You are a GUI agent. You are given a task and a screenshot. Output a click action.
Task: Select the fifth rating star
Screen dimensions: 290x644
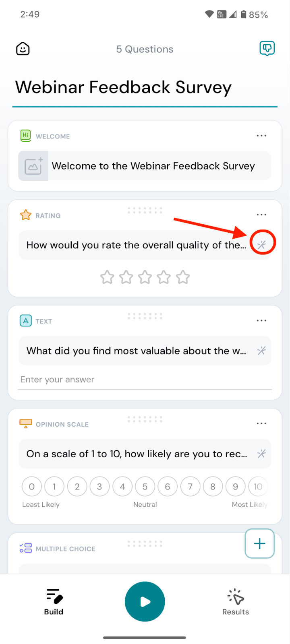(x=183, y=277)
